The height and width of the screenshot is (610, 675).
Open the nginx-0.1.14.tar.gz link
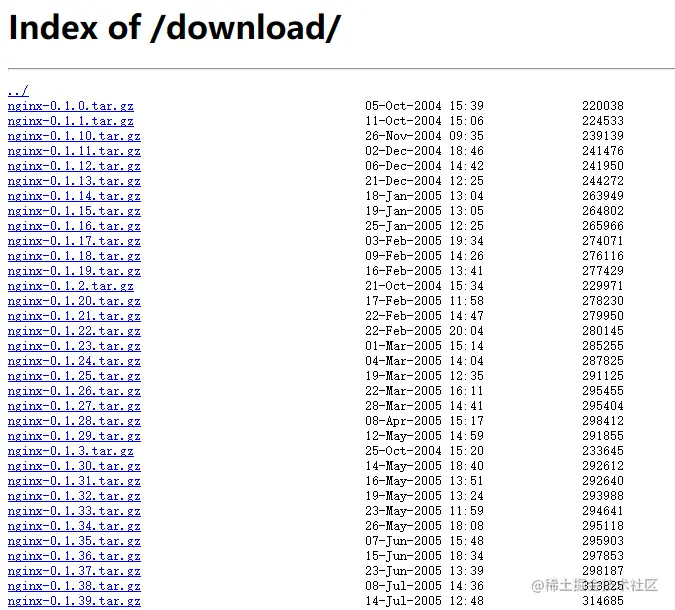74,196
